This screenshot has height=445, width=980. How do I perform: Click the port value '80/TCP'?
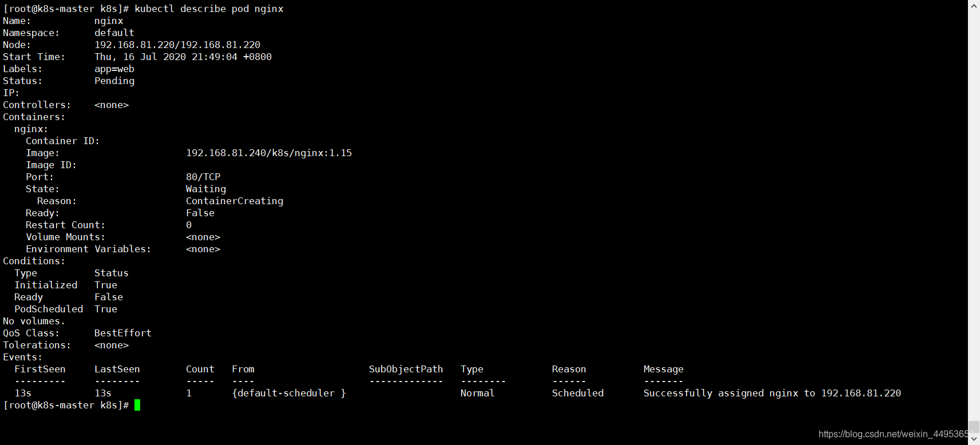(203, 177)
